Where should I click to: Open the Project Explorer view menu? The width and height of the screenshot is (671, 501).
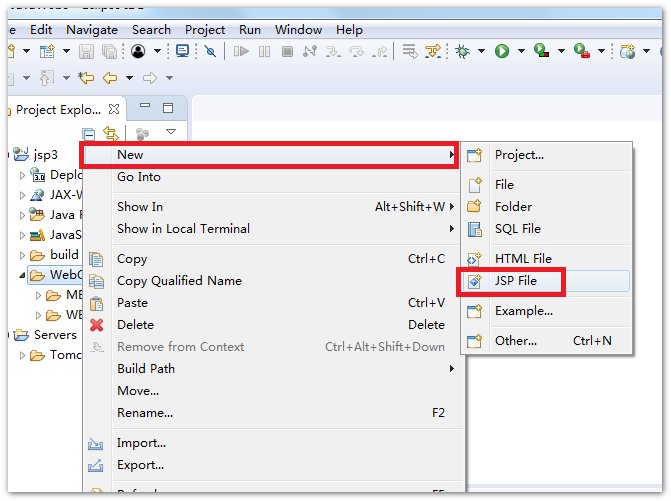pyautogui.click(x=170, y=132)
